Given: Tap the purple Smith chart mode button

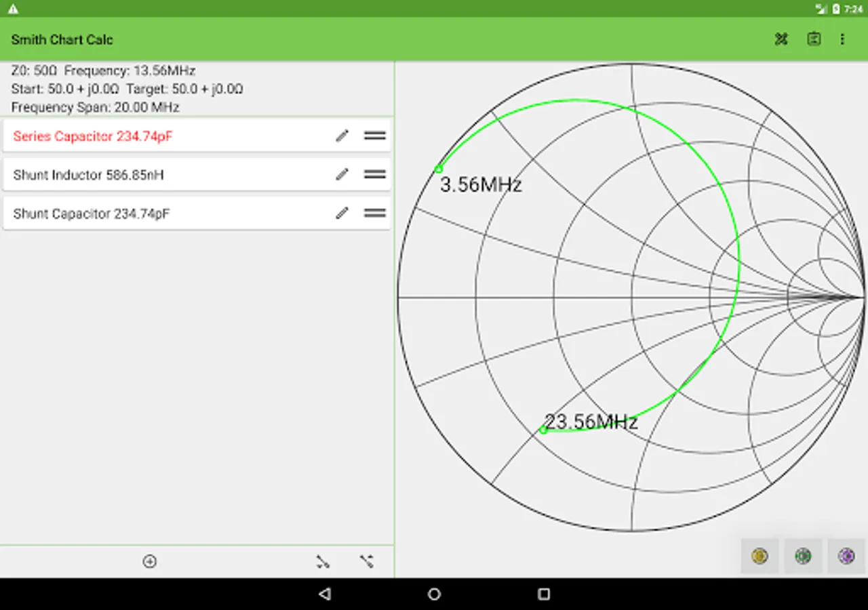Looking at the screenshot, I should tap(846, 556).
